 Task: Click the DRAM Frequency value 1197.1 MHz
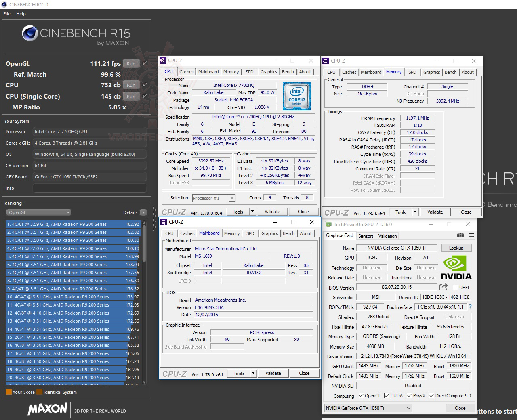click(417, 118)
